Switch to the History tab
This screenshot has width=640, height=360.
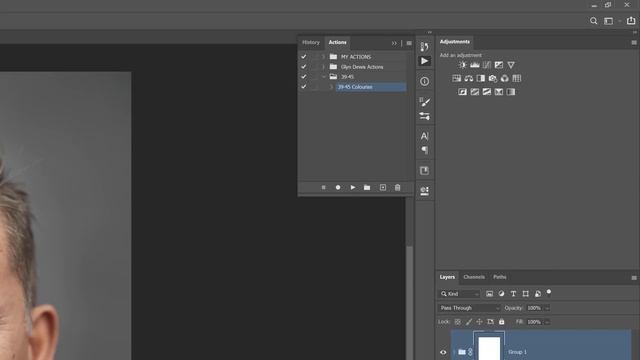[x=311, y=42]
